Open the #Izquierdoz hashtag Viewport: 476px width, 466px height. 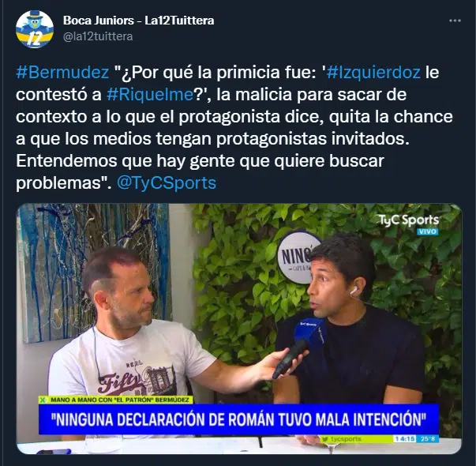[373, 73]
